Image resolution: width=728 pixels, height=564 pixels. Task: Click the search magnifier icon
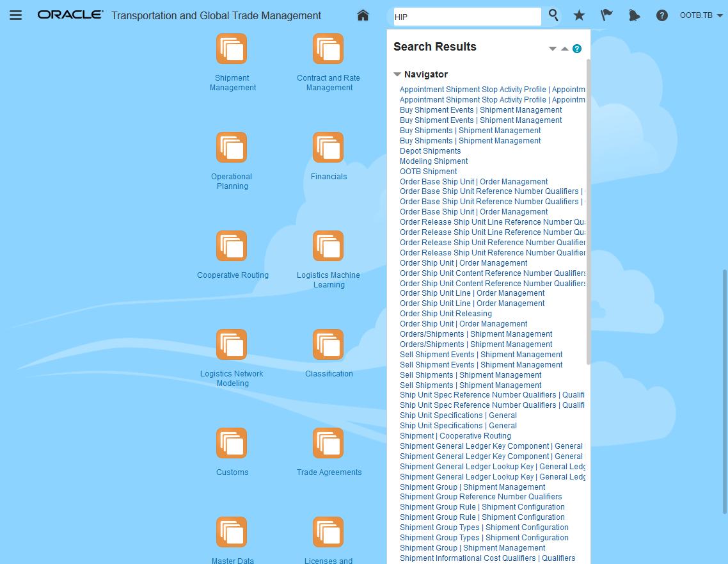[553, 15]
